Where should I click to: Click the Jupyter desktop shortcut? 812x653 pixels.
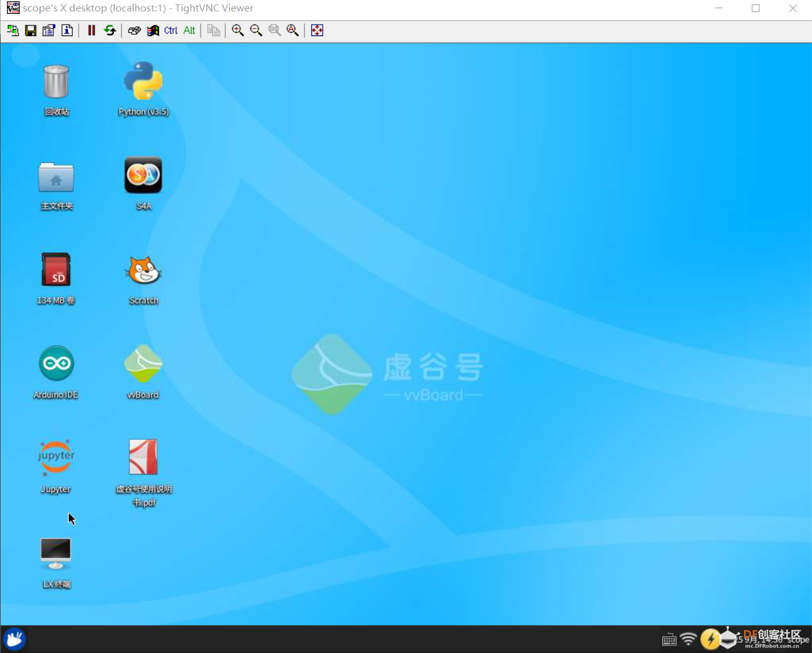click(56, 458)
